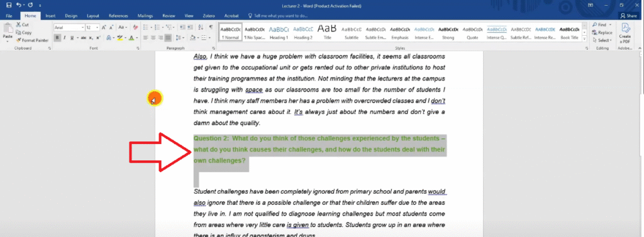Viewport: 644px width, 237px height.
Task: Apply the Heading 1 style
Action: tap(279, 33)
